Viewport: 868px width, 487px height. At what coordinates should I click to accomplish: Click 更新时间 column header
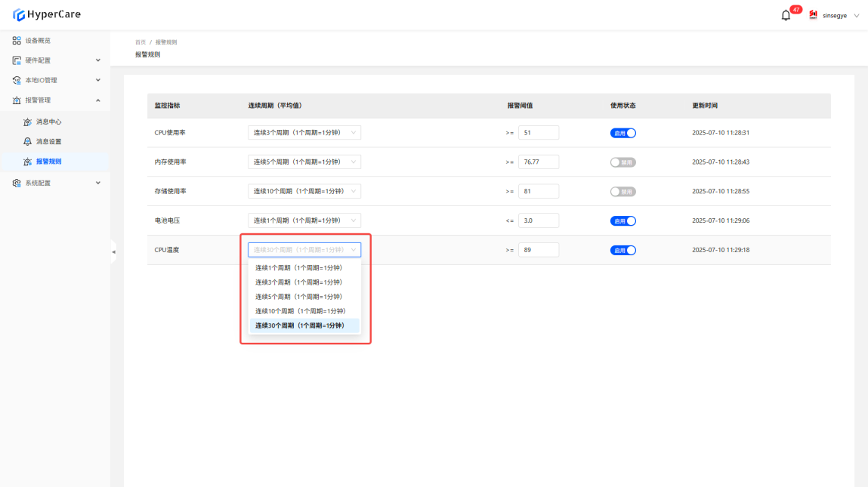[x=705, y=105]
